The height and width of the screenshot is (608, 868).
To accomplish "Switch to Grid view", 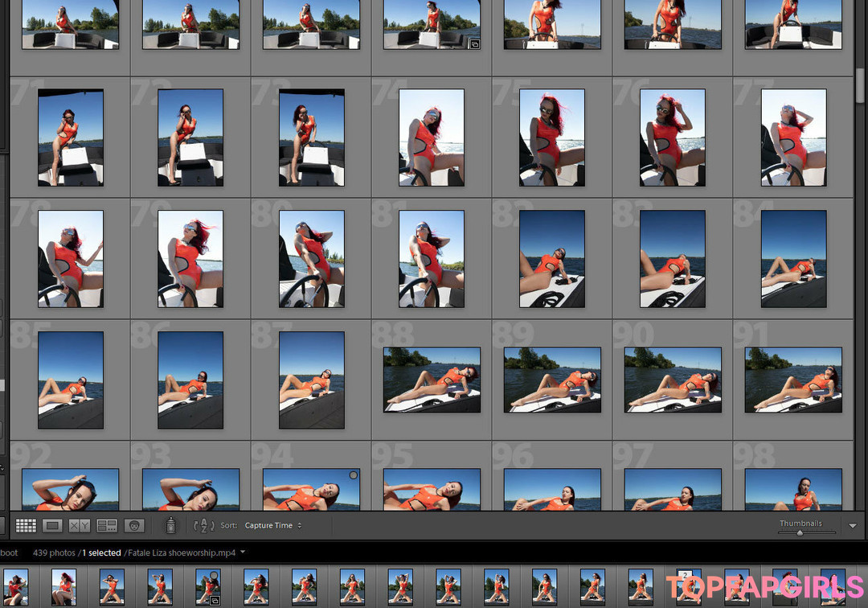I will [27, 525].
